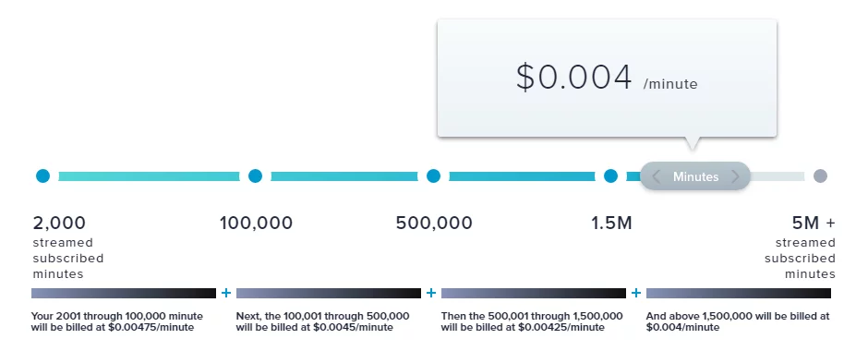
Task: Select the 100,000 minutes slider dot
Action: (x=255, y=176)
